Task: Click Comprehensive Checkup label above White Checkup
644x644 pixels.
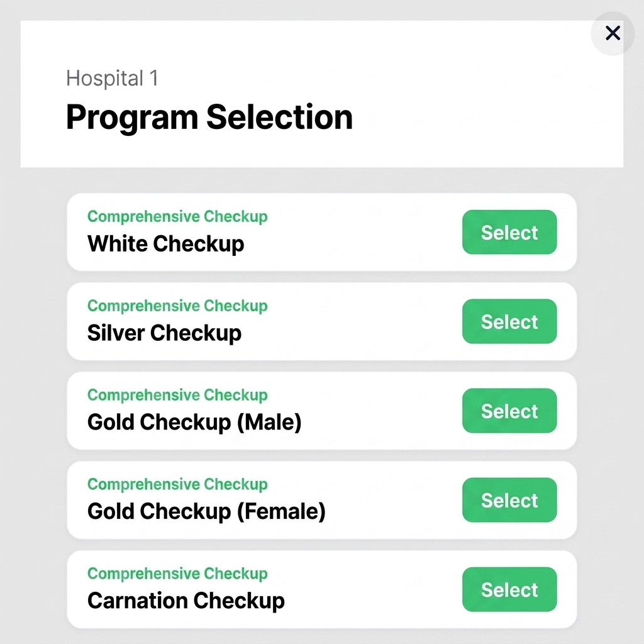Action: tap(177, 216)
